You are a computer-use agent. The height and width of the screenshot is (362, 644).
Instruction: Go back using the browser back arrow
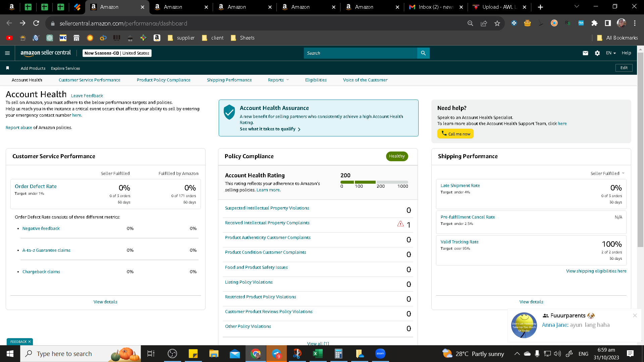pos(9,23)
